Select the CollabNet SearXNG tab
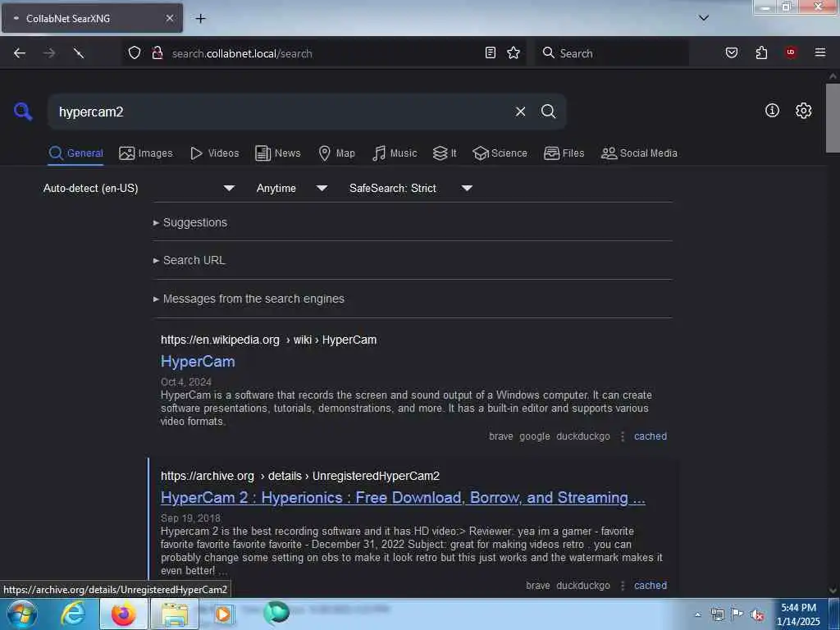The width and height of the screenshot is (840, 630). pyautogui.click(x=92, y=18)
